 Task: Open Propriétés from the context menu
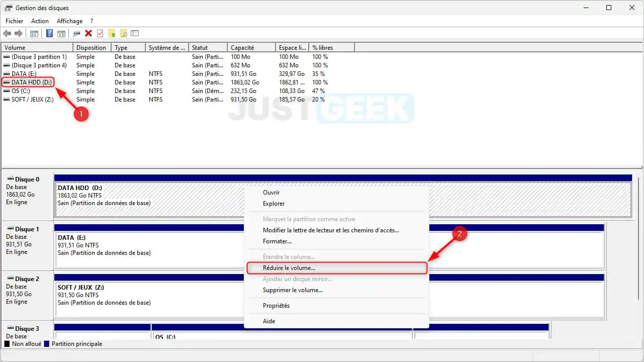coord(336,306)
